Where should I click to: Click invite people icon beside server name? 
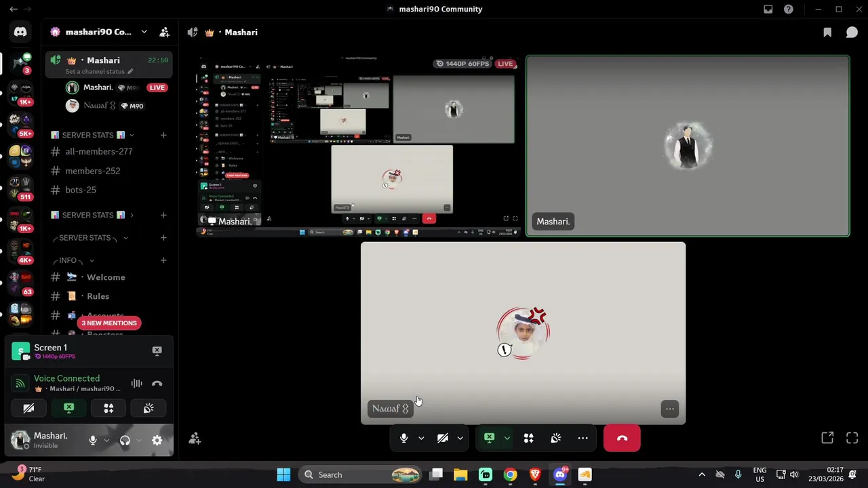164,32
